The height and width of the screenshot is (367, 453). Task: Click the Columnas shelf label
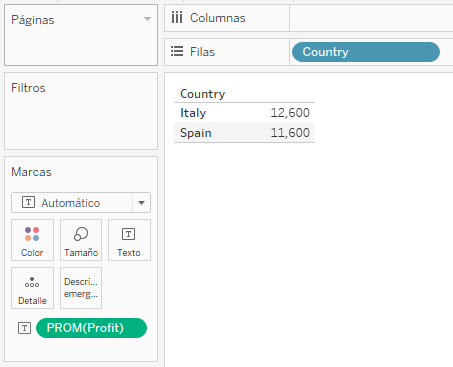pos(218,18)
